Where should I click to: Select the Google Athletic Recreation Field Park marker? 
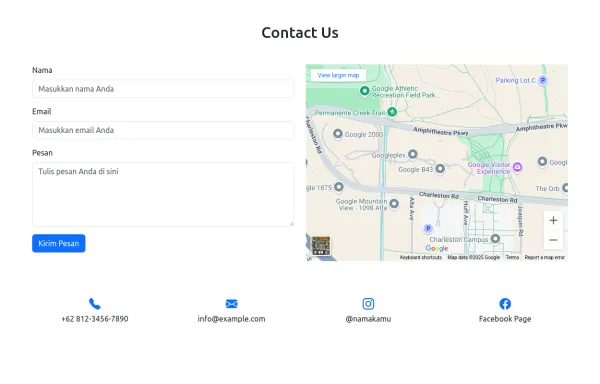364,91
